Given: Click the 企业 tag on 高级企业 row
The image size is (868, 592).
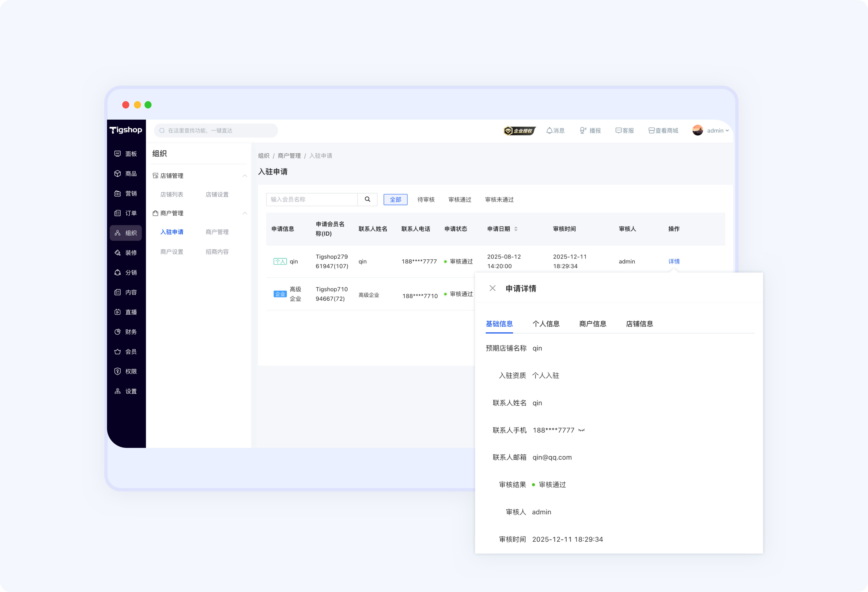Looking at the screenshot, I should [280, 294].
